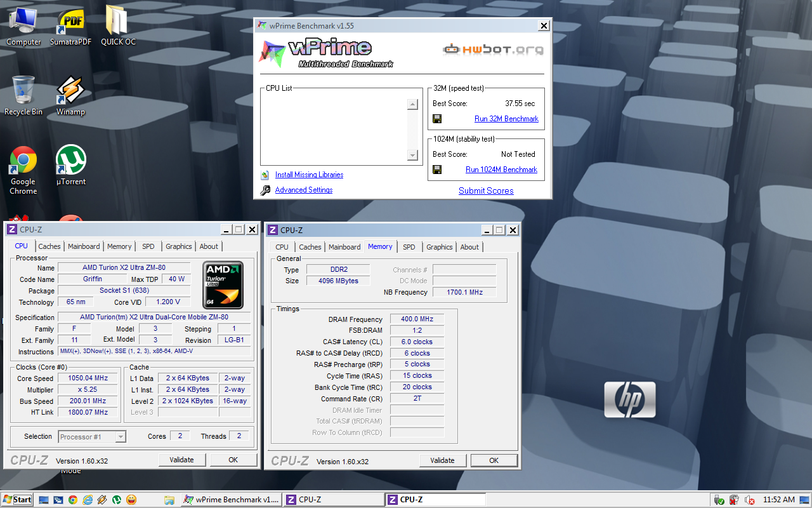812x508 pixels.
Task: Click the 32M best score 37.55 sec
Action: 520,104
